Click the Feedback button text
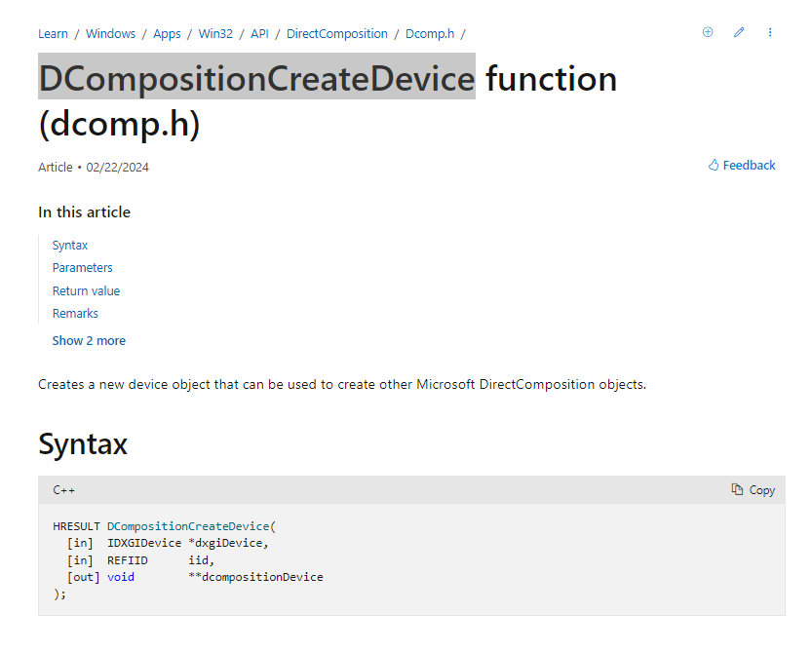The image size is (812, 652). (x=749, y=166)
